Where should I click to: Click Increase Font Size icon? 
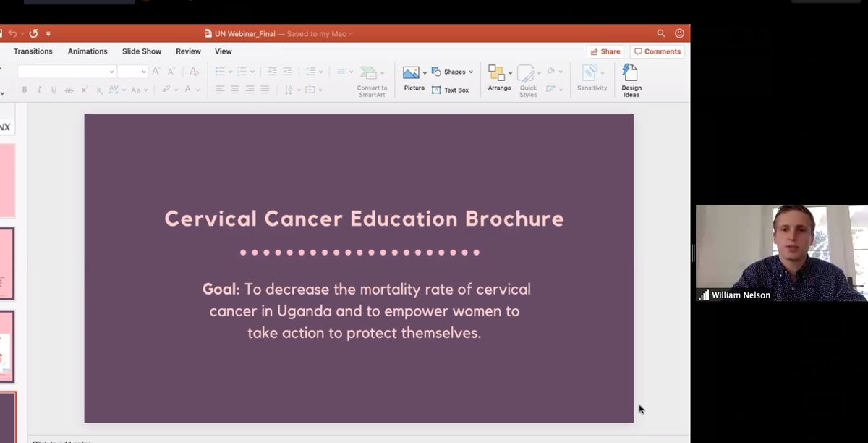point(156,72)
